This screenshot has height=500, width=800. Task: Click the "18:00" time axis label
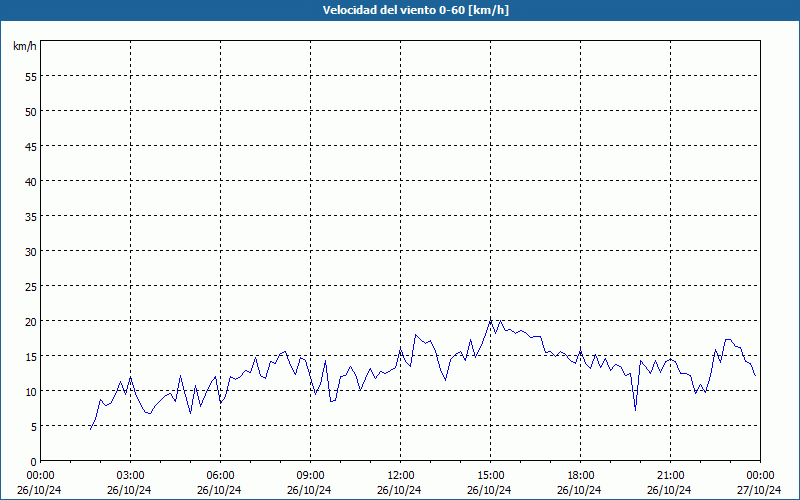(x=581, y=476)
